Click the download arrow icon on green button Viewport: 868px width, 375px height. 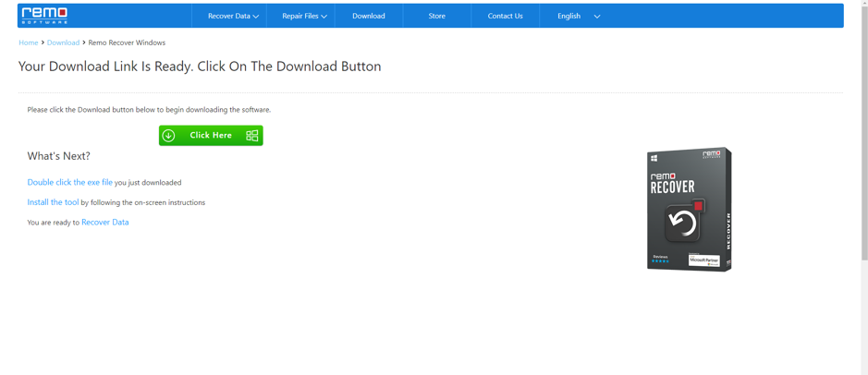(x=169, y=136)
